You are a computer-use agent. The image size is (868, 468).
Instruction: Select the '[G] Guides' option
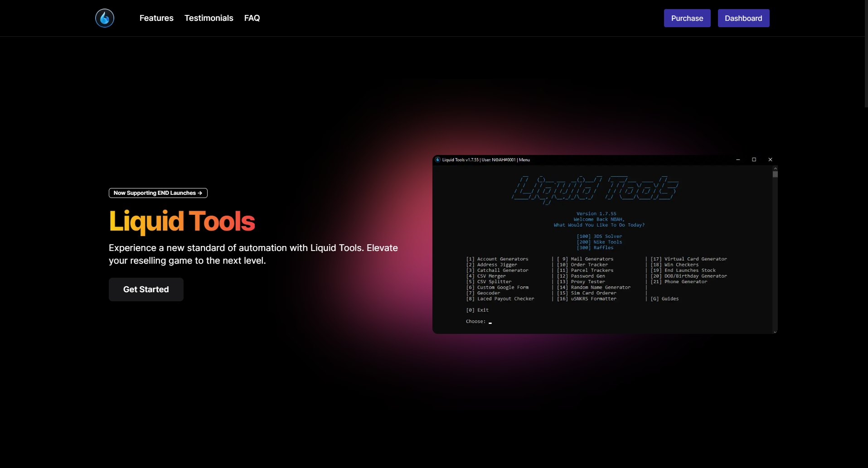[x=664, y=299]
